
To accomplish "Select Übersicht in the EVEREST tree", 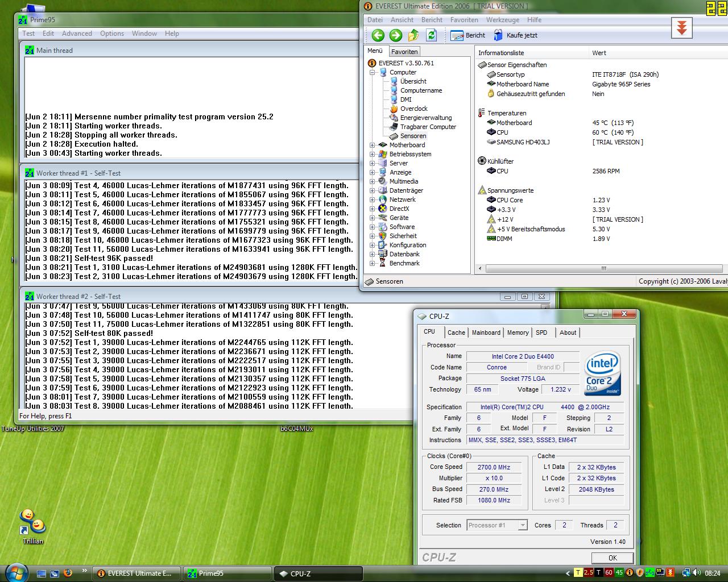I will pos(413,81).
